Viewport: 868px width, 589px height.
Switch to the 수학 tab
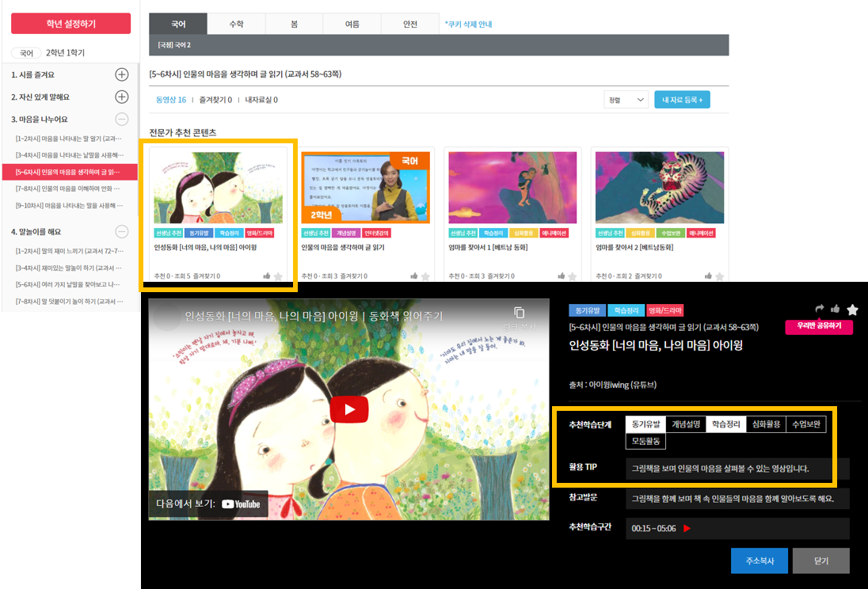coord(236,24)
